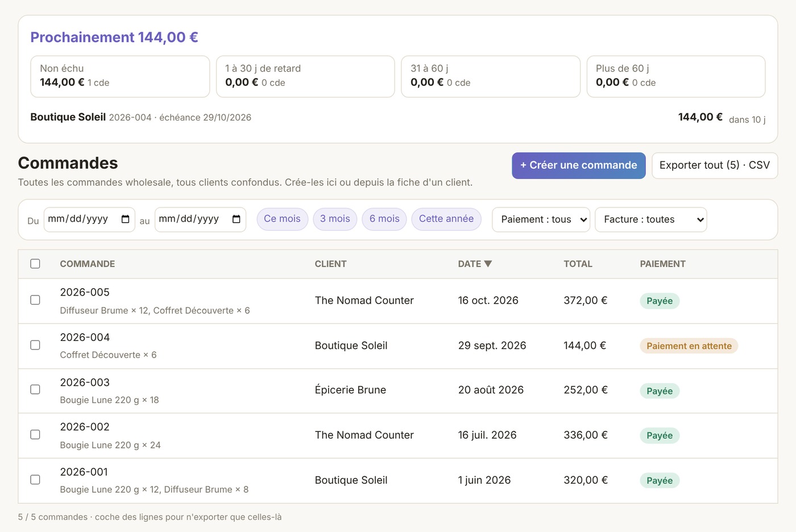796x532 pixels.
Task: Filter orders by Ce mois
Action: (x=283, y=219)
